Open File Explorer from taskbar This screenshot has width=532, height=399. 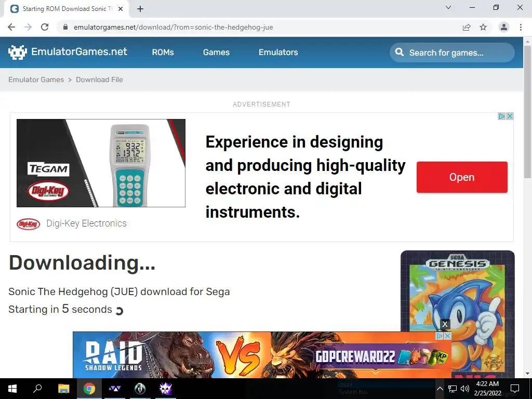point(63,389)
